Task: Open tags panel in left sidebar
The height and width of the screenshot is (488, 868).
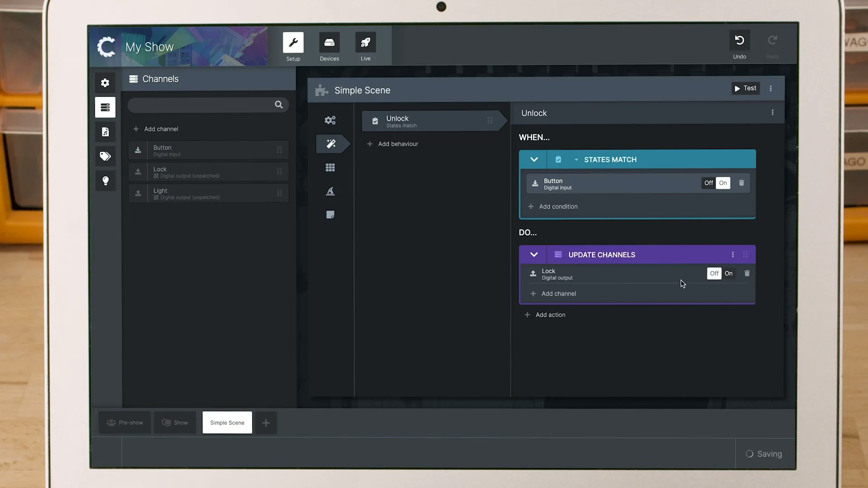Action: 105,156
